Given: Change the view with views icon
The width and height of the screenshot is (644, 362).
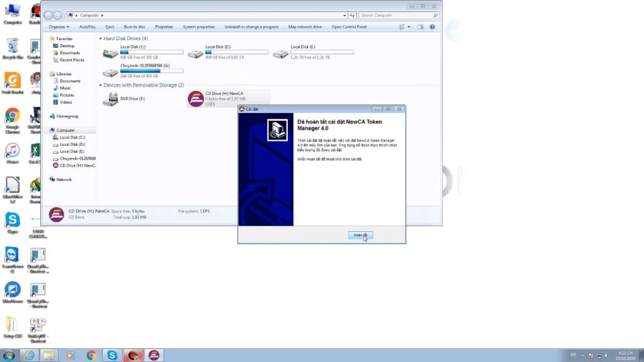Looking at the screenshot, I should click(x=402, y=26).
